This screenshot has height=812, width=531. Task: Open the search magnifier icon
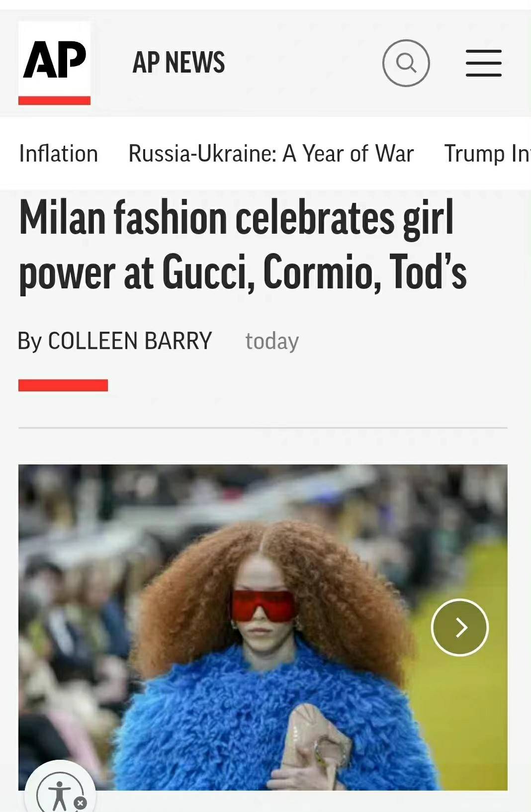click(406, 63)
